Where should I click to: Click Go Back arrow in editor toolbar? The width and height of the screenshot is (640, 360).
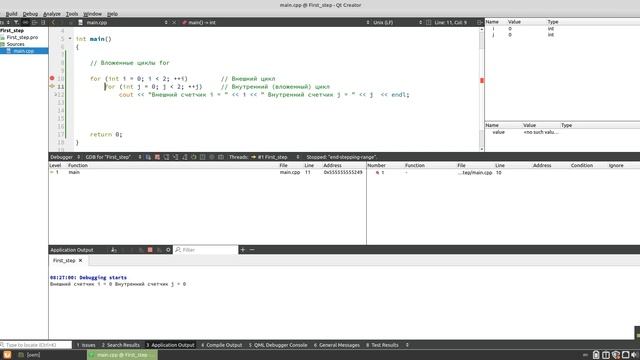53,22
